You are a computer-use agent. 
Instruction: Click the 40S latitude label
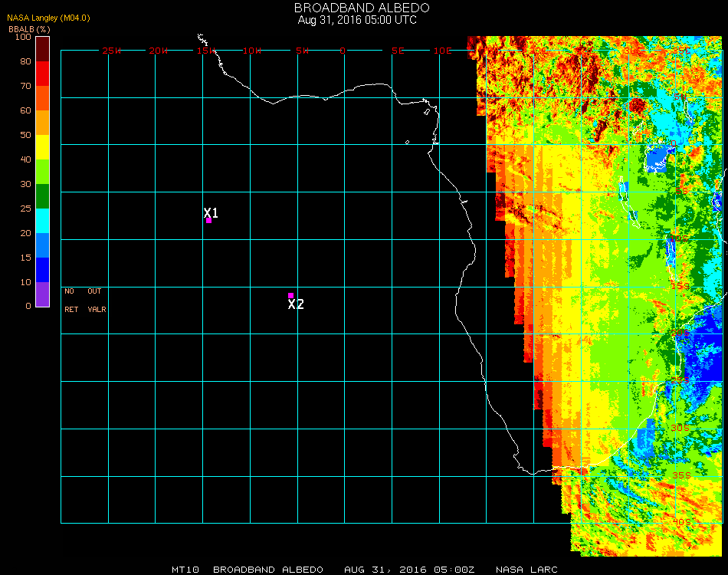coord(681,521)
